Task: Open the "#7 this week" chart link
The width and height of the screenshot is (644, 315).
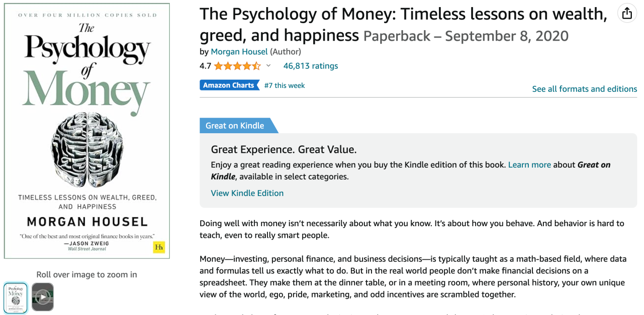Action: (284, 85)
